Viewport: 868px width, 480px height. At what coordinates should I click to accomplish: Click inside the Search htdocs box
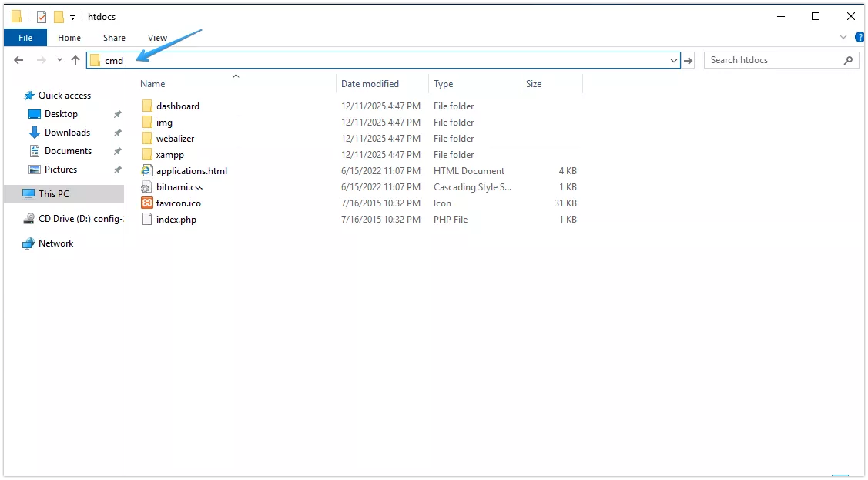(x=770, y=59)
